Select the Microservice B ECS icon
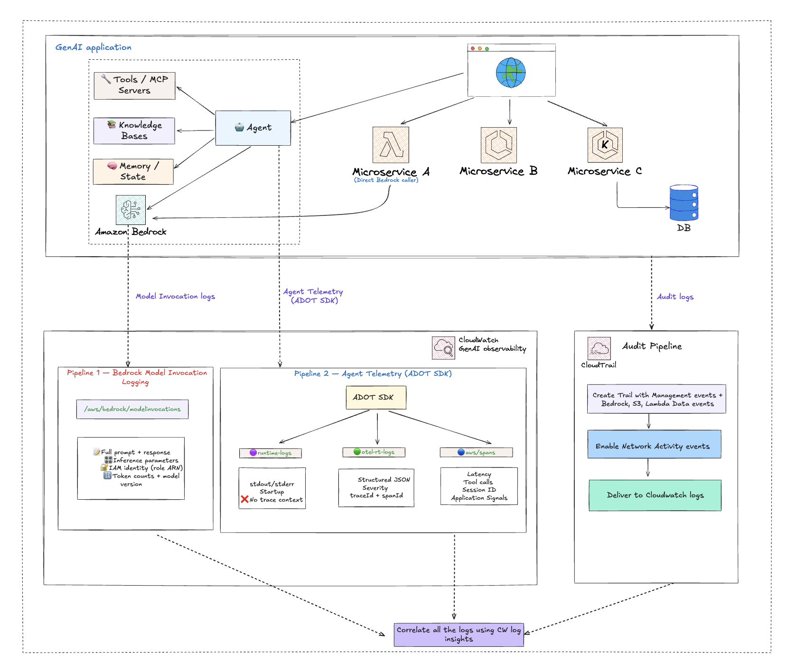Viewport: 787px width, 672px height. pyautogui.click(x=498, y=145)
